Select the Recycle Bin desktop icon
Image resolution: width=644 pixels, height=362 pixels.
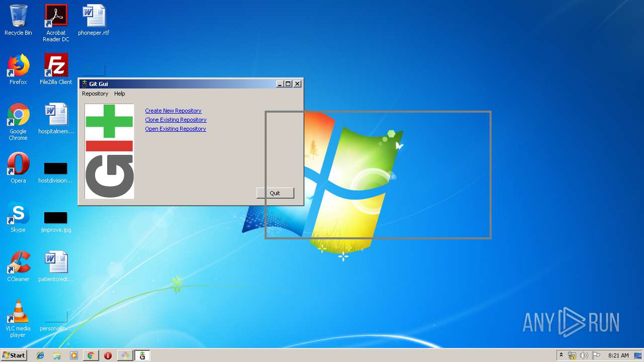18,20
